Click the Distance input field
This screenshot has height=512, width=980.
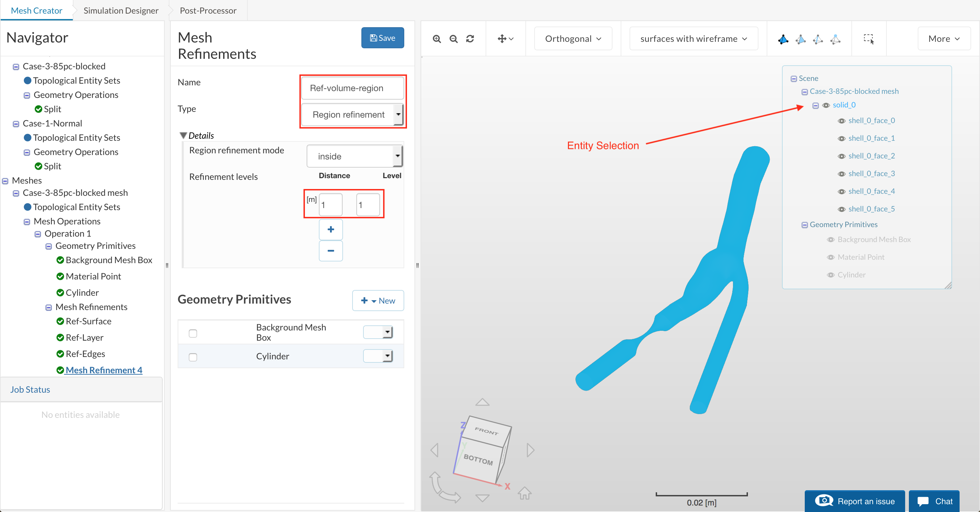coord(330,205)
